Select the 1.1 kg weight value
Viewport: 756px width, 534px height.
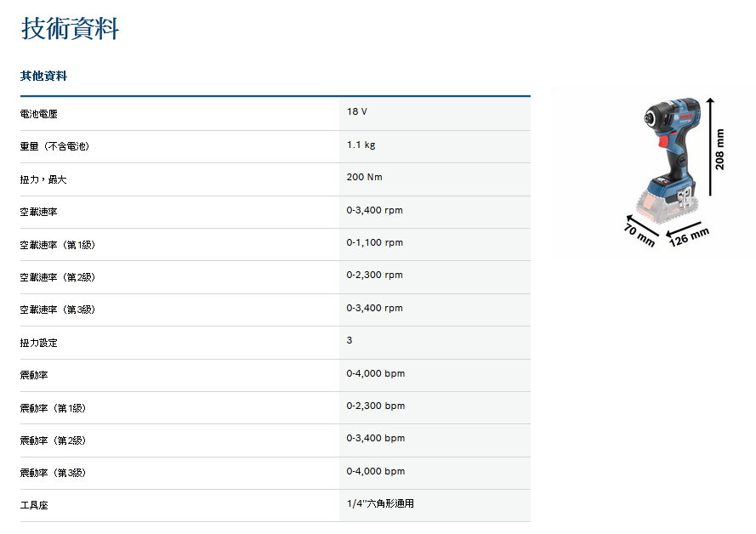coord(361,145)
